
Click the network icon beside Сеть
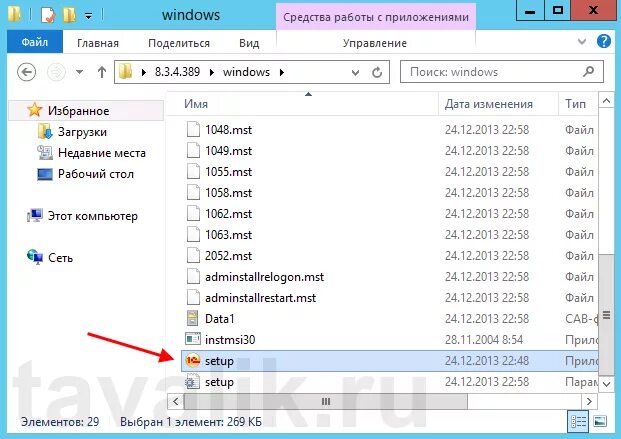[x=35, y=258]
